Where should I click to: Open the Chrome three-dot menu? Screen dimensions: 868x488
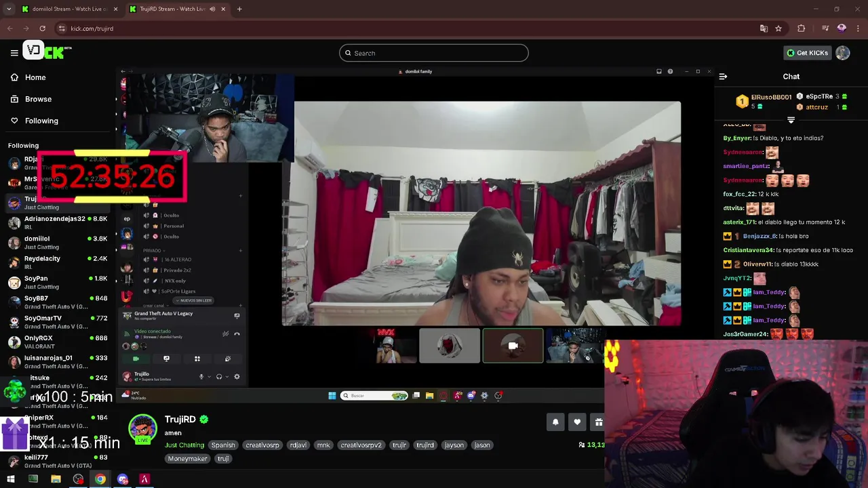(858, 28)
